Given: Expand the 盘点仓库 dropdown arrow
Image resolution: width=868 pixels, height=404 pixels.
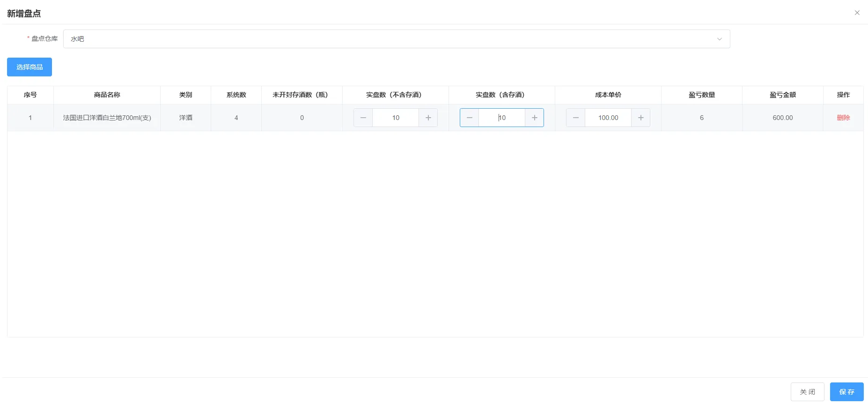Looking at the screenshot, I should (x=719, y=39).
